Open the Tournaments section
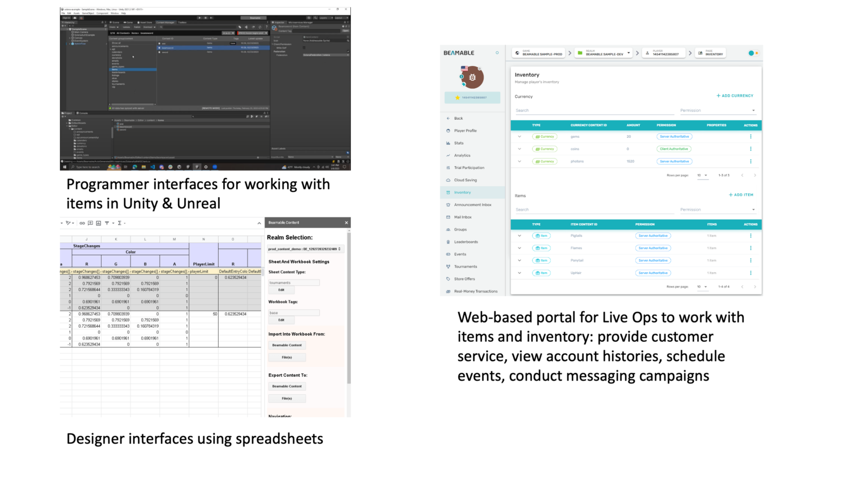Image resolution: width=868 pixels, height=488 pixels. coord(466,266)
